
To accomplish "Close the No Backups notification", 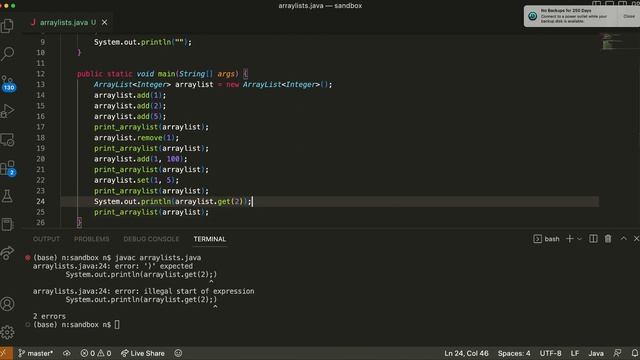I will (x=629, y=16).
